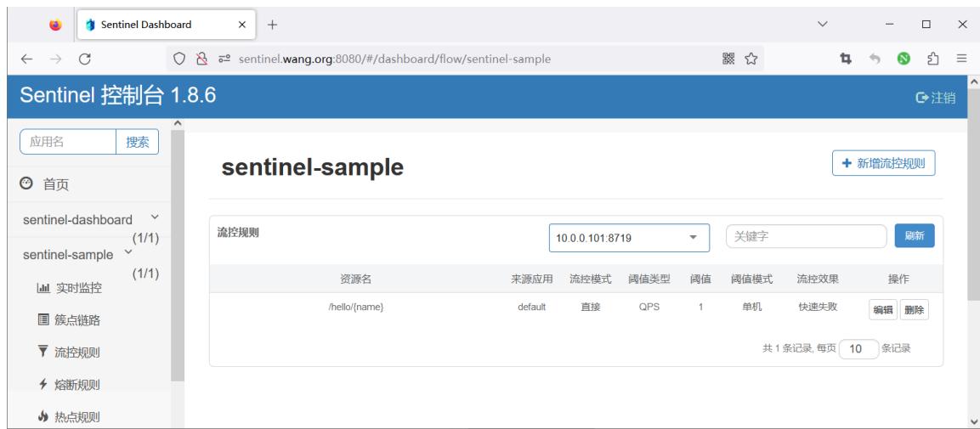Click the 资源名 column header

tap(355, 279)
